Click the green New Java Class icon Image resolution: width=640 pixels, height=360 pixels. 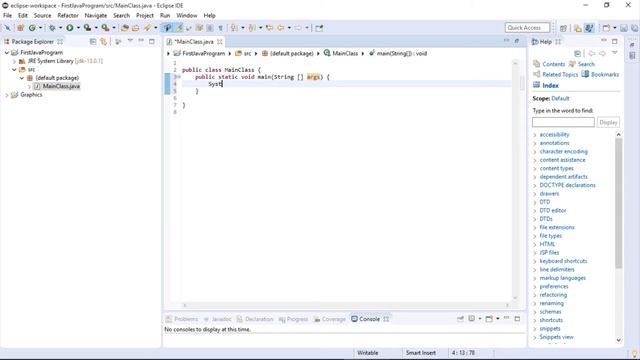(x=32, y=28)
